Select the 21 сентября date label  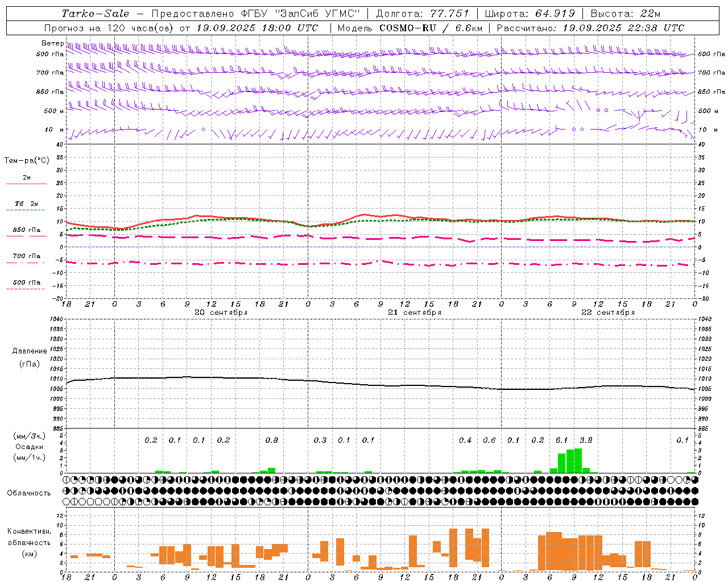point(415,313)
